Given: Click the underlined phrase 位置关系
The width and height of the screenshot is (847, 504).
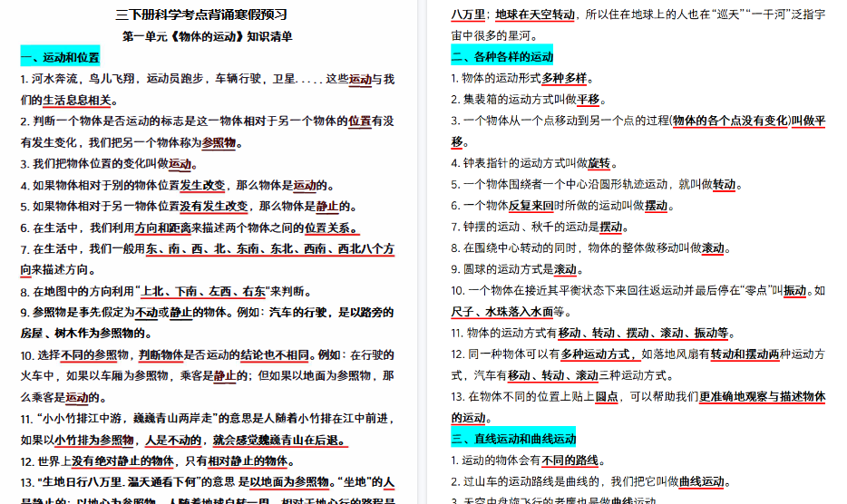Looking at the screenshot, I should pyautogui.click(x=328, y=228).
